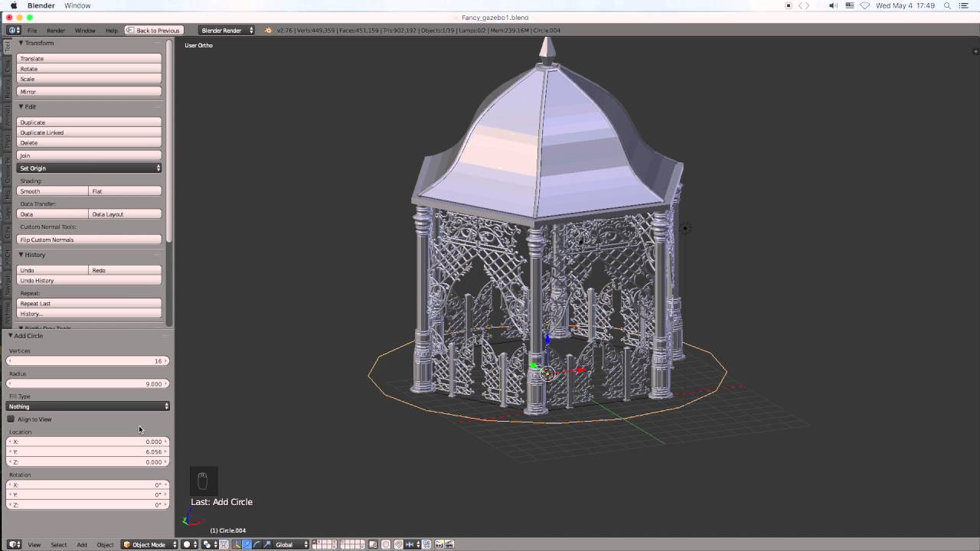Open snap element type selector
The height and width of the screenshot is (551, 980).
[413, 544]
